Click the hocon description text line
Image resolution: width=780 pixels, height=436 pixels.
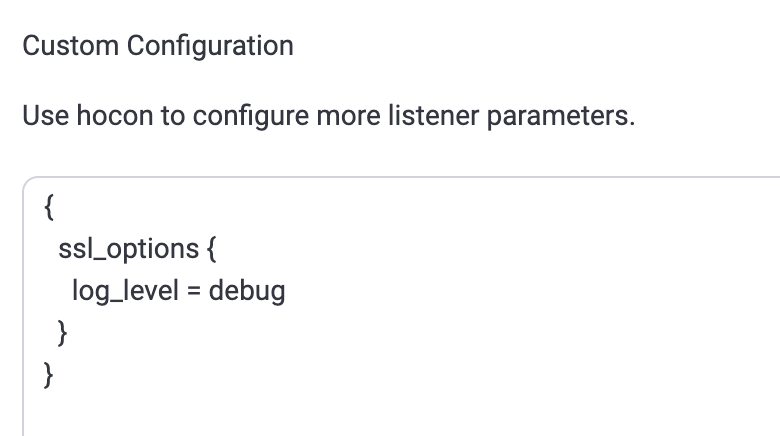tap(328, 116)
